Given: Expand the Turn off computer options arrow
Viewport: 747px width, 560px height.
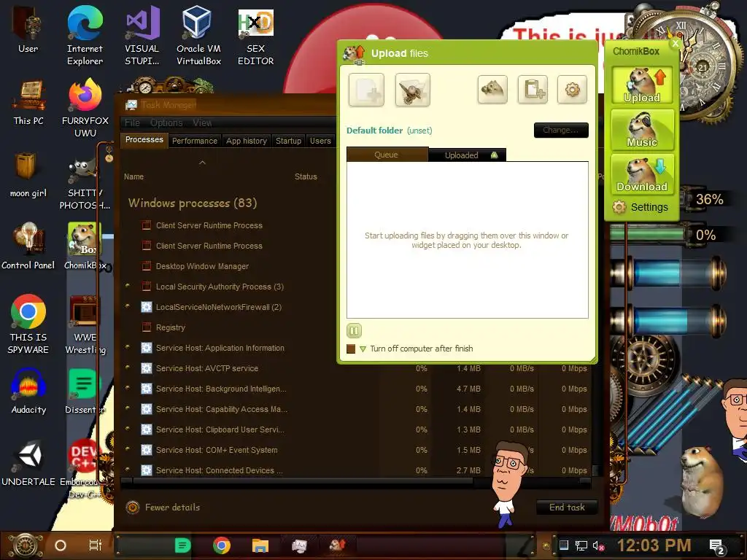Looking at the screenshot, I should [x=363, y=349].
